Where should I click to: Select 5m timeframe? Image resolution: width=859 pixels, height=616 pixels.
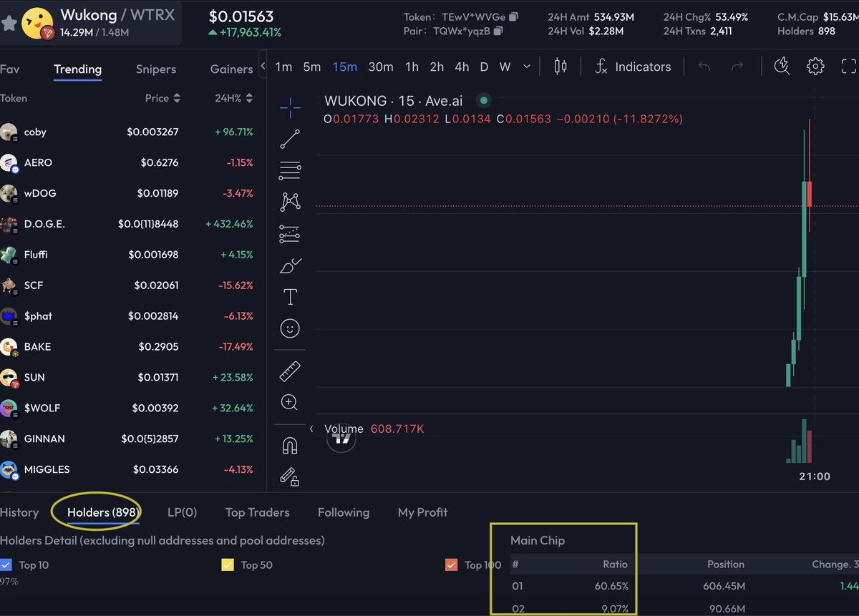pos(311,67)
